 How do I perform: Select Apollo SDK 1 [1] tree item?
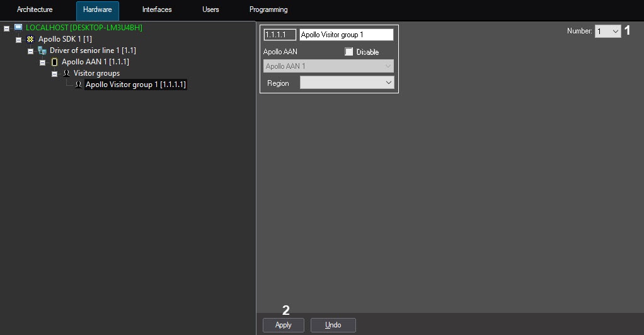pos(65,39)
